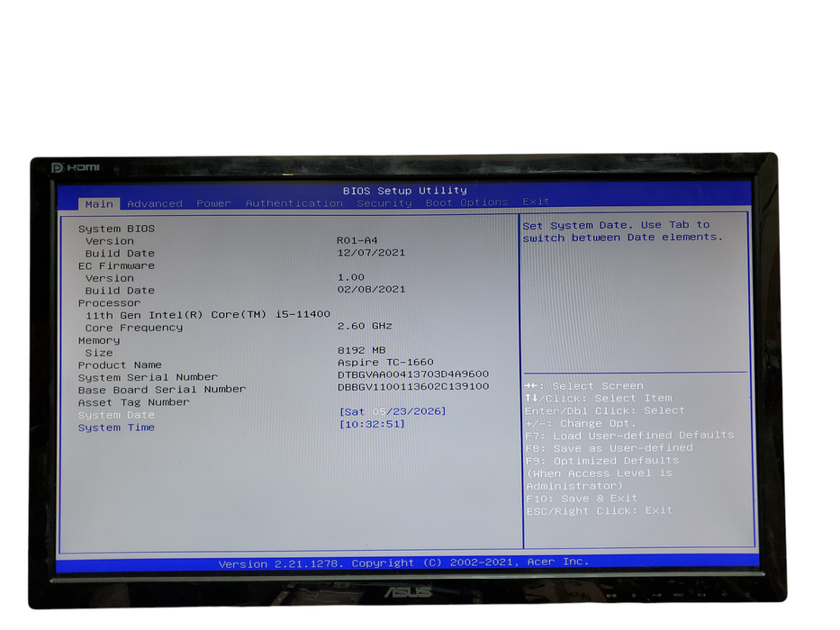Viewport: 840px width, 630px height.
Task: Open the Boot Options tab
Action: [467, 202]
